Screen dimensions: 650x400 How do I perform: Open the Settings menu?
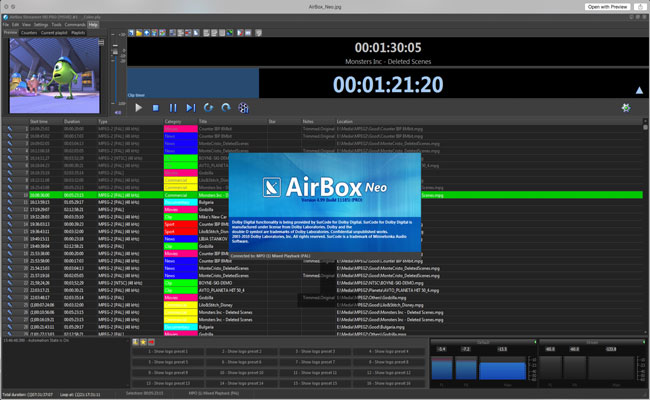tap(41, 25)
